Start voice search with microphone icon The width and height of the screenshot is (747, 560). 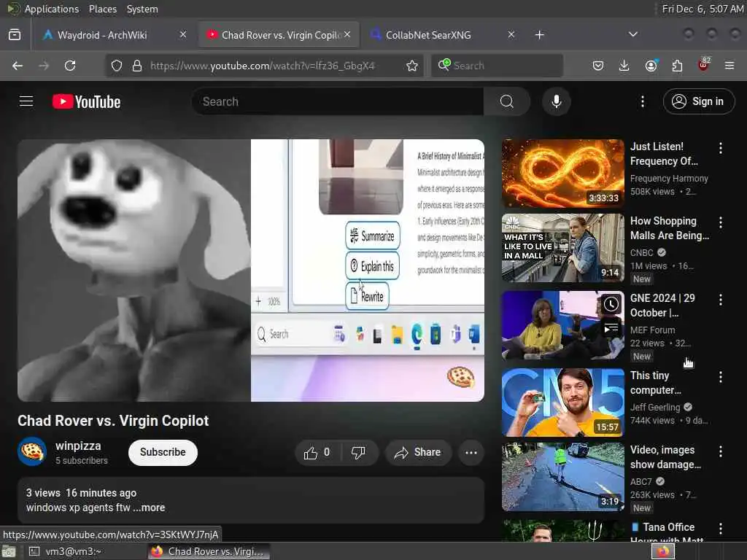point(556,101)
